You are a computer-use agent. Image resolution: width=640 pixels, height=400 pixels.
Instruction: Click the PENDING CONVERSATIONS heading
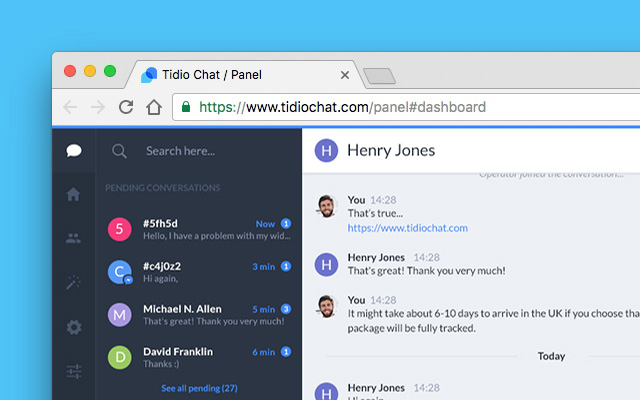pos(163,188)
